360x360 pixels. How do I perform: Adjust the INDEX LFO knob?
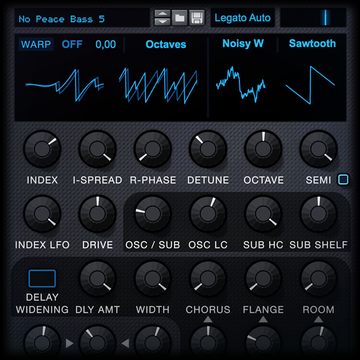pos(42,214)
